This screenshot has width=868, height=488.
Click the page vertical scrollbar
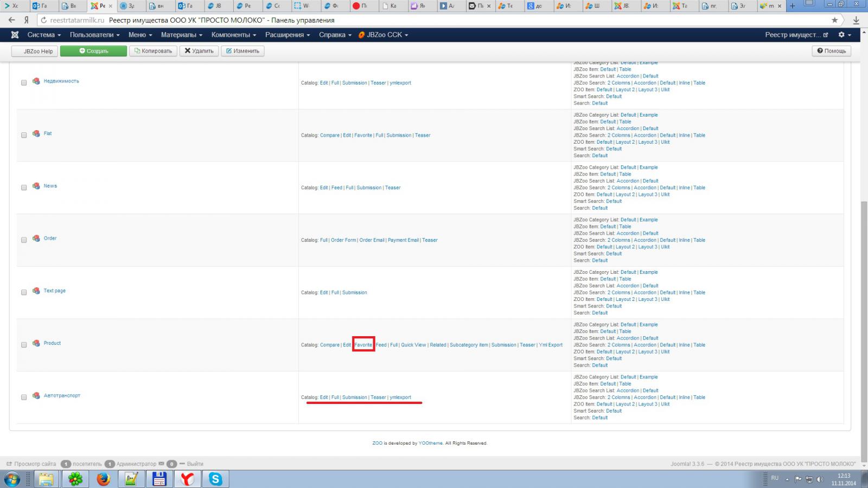pyautogui.click(x=864, y=325)
